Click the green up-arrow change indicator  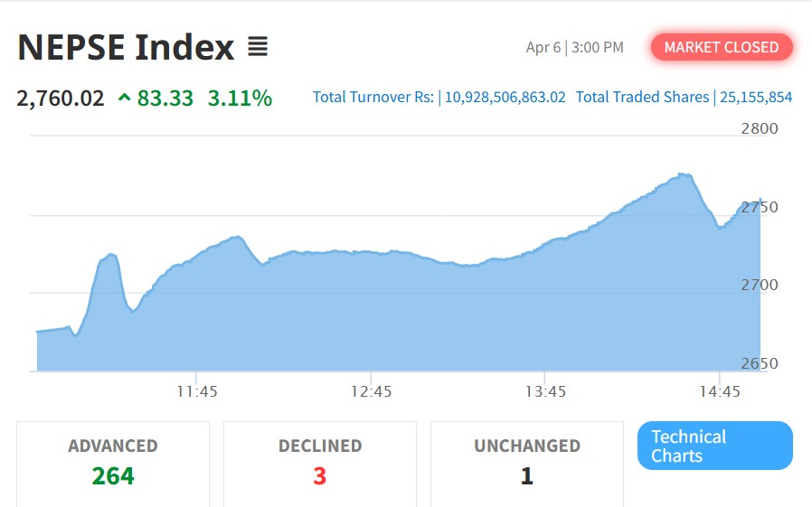(x=124, y=98)
